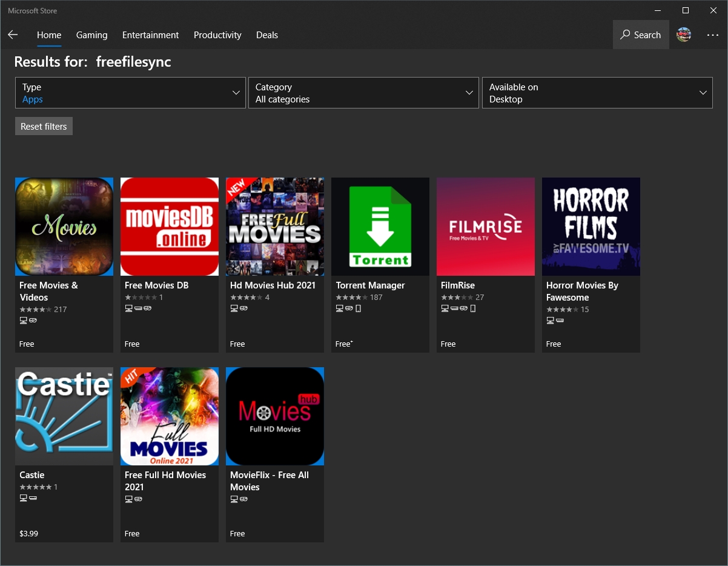
Task: Open the Torrent Manager green icon
Action: point(380,227)
